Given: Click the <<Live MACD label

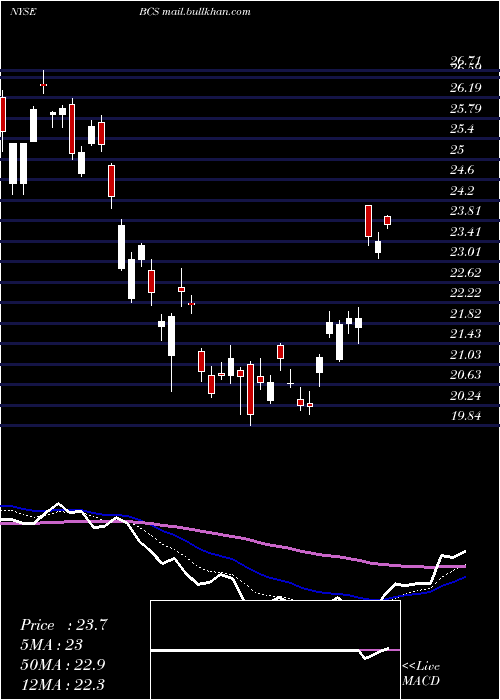Looking at the screenshot, I should tap(421, 674).
